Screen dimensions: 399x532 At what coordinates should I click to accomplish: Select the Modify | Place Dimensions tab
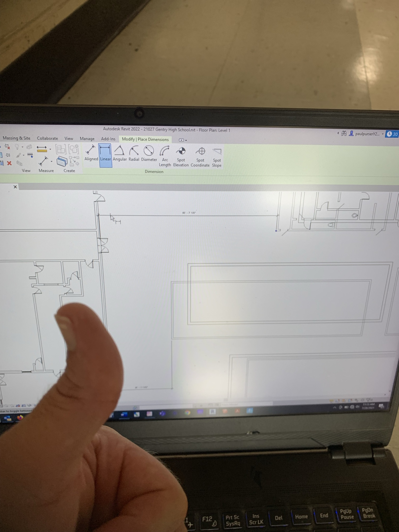(145, 139)
